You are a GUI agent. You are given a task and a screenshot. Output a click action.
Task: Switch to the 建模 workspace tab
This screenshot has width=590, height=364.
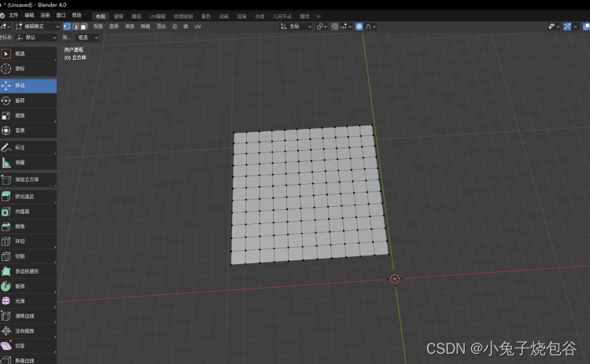119,17
